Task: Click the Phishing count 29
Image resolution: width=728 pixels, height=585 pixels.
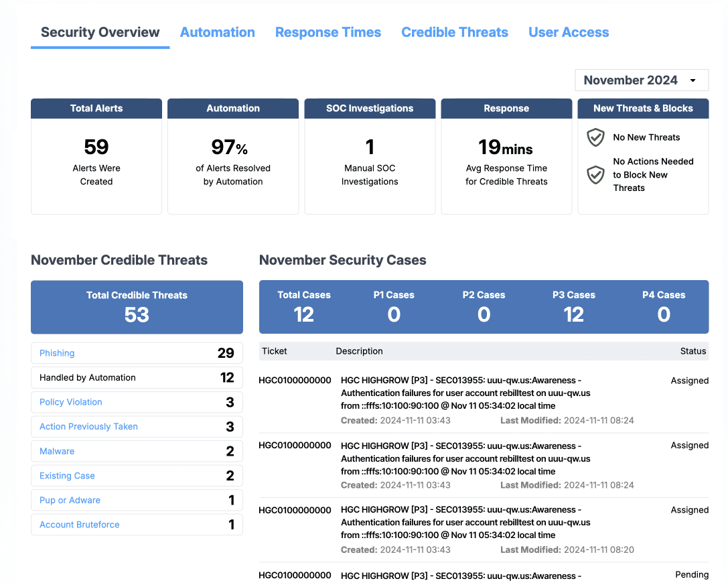Action: click(x=226, y=353)
